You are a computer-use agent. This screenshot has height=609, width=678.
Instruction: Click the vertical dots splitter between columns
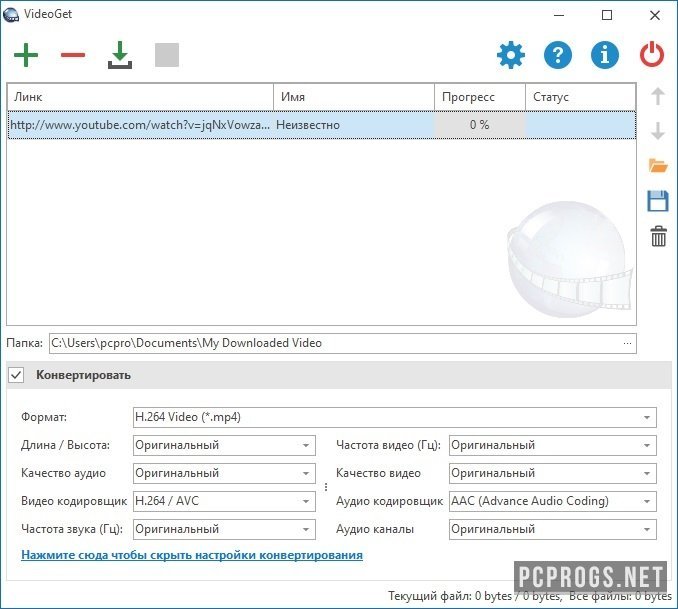pos(326,487)
